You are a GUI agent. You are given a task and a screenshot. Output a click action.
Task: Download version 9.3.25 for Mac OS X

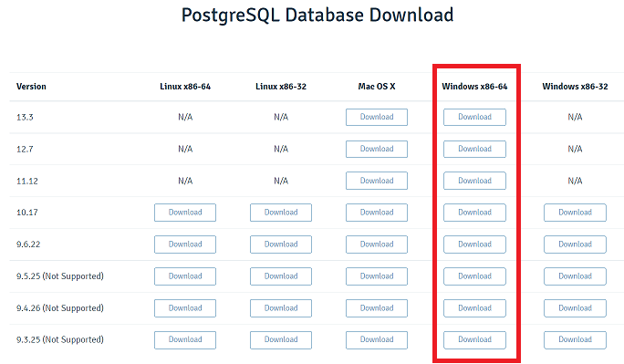[377, 340]
